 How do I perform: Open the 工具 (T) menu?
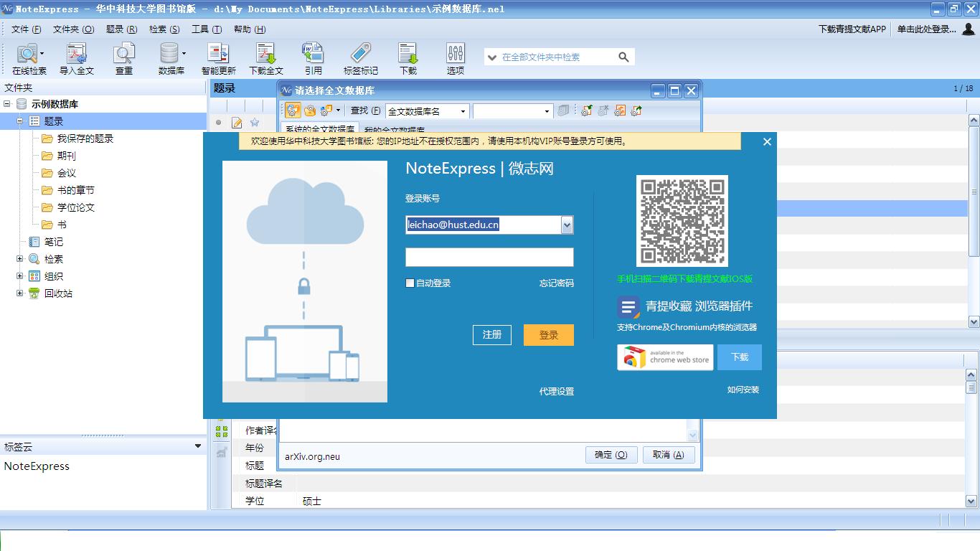207,29
